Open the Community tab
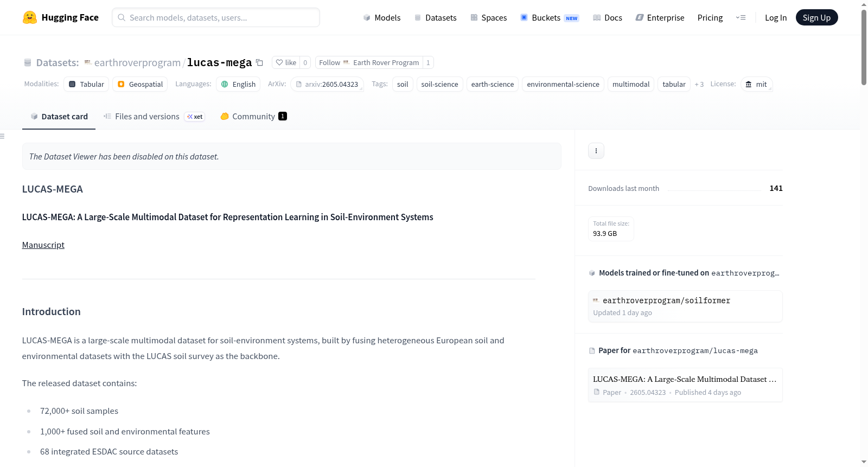Image resolution: width=868 pixels, height=467 pixels. click(x=253, y=117)
